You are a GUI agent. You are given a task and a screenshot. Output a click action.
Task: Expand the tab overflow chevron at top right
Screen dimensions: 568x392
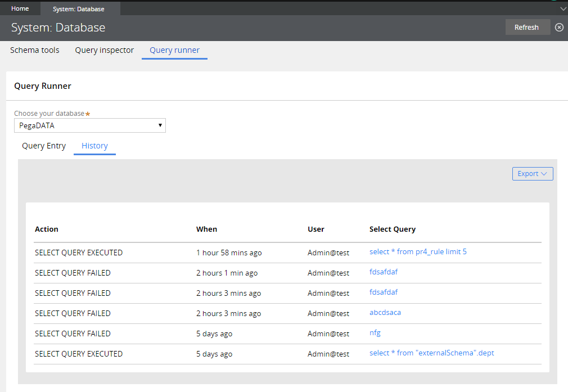pos(564,8)
